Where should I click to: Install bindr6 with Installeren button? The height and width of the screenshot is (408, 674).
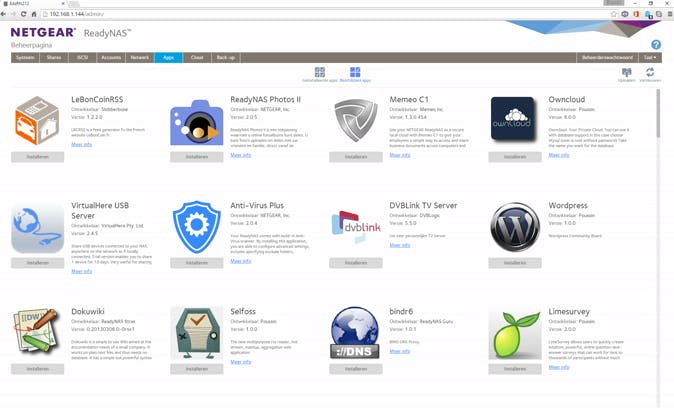[x=356, y=369]
